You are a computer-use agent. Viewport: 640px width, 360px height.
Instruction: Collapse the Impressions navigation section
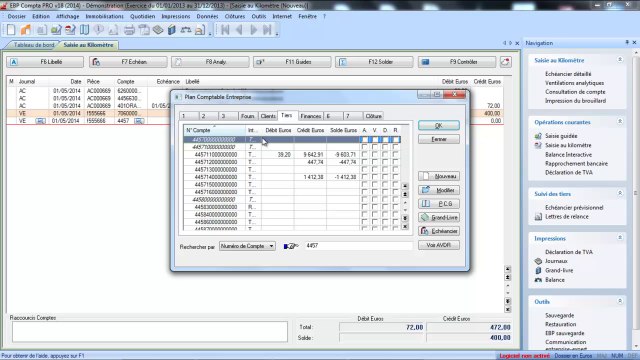click(x=620, y=238)
